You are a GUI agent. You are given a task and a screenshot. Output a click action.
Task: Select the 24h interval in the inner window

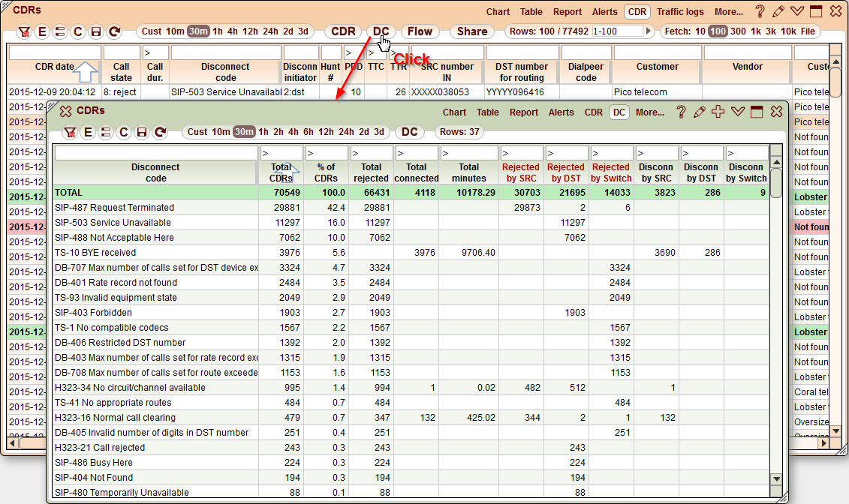pyautogui.click(x=345, y=133)
